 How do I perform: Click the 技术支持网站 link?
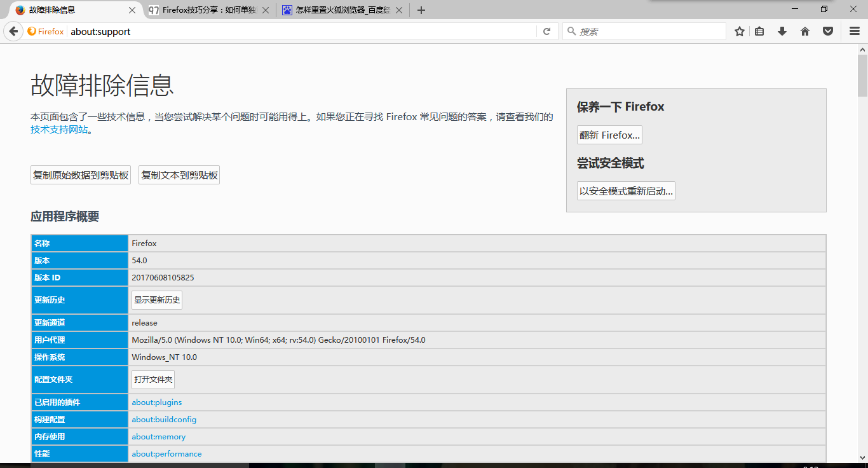(56, 128)
